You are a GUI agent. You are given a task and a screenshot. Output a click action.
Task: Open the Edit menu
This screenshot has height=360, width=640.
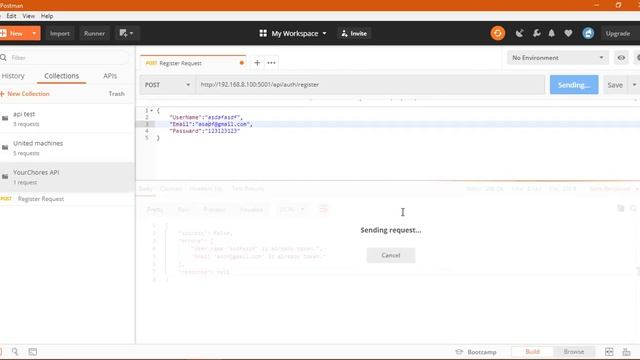tap(11, 16)
